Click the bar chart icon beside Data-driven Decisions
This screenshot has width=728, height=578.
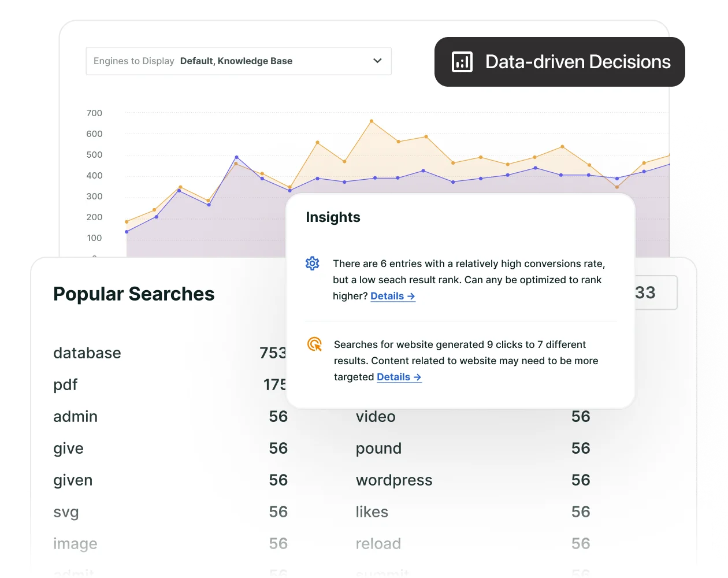coord(462,61)
